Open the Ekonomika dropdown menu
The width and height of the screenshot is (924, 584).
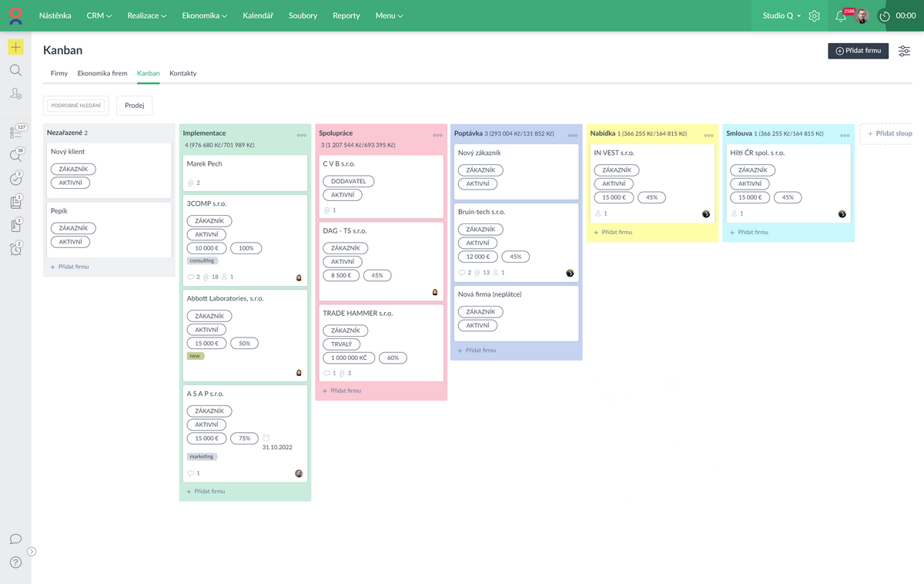click(204, 15)
